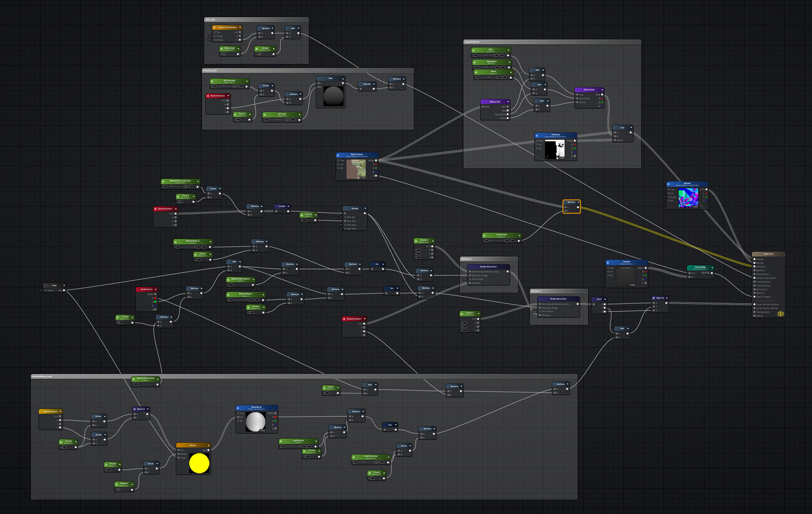Image resolution: width=812 pixels, height=514 pixels.
Task: Click the BaseTexture node menu icon
Action: click(x=338, y=155)
